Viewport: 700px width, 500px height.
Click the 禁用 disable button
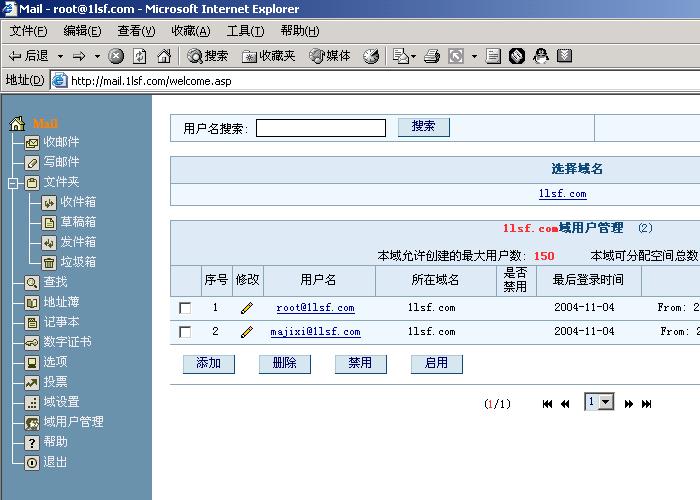point(360,364)
